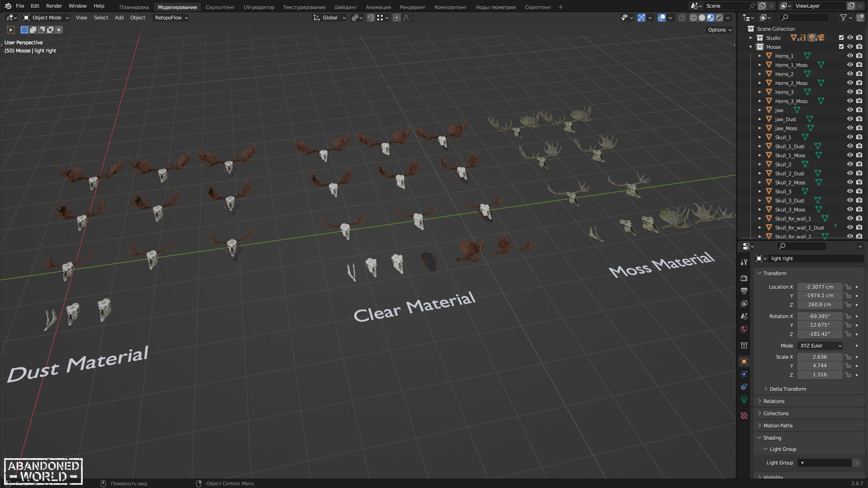
Task: Click the viewport Options button
Action: (719, 30)
